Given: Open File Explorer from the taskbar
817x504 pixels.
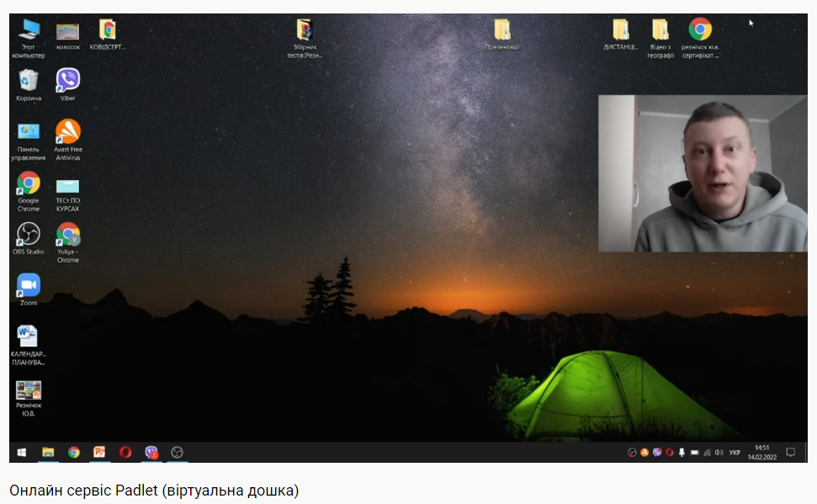Looking at the screenshot, I should (x=48, y=453).
